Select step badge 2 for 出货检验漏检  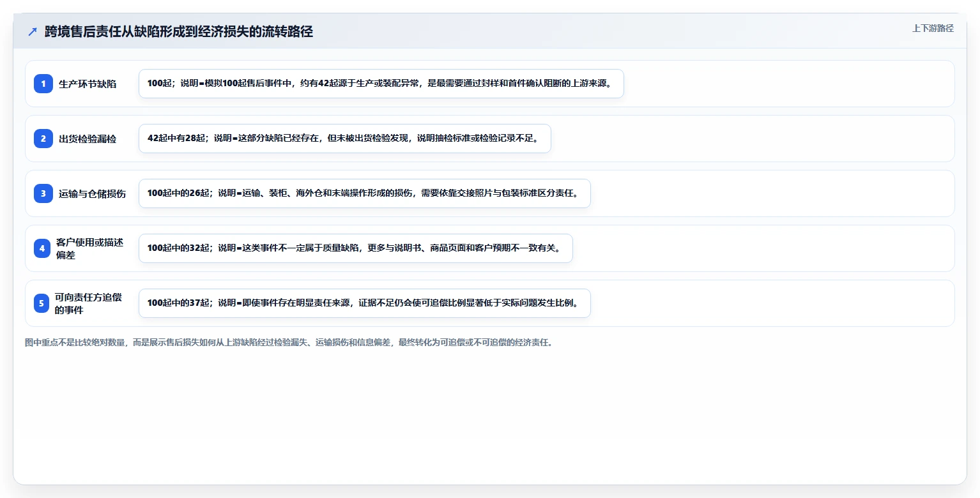point(43,139)
